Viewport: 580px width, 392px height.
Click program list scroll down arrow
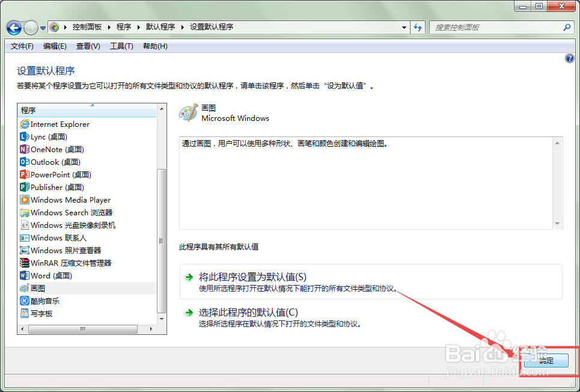pyautogui.click(x=162, y=319)
